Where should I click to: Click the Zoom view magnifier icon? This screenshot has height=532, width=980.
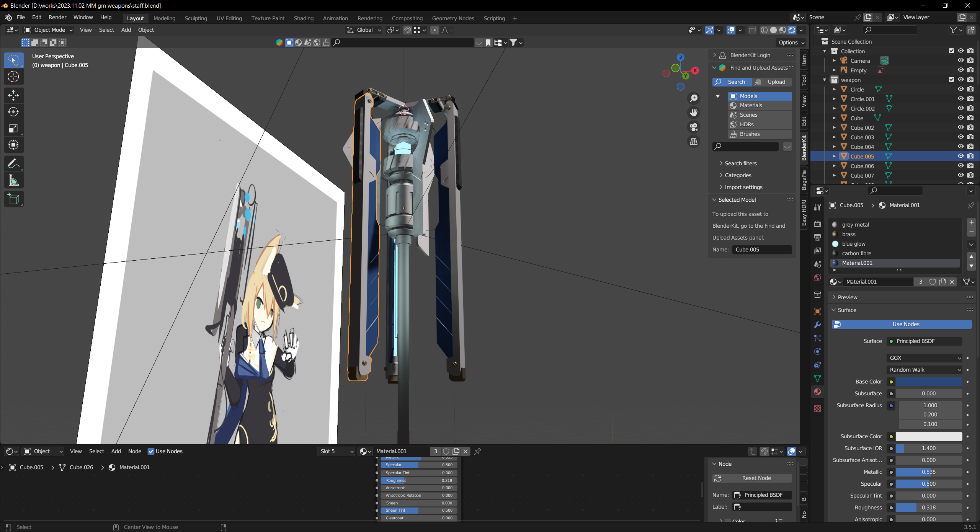click(x=694, y=98)
